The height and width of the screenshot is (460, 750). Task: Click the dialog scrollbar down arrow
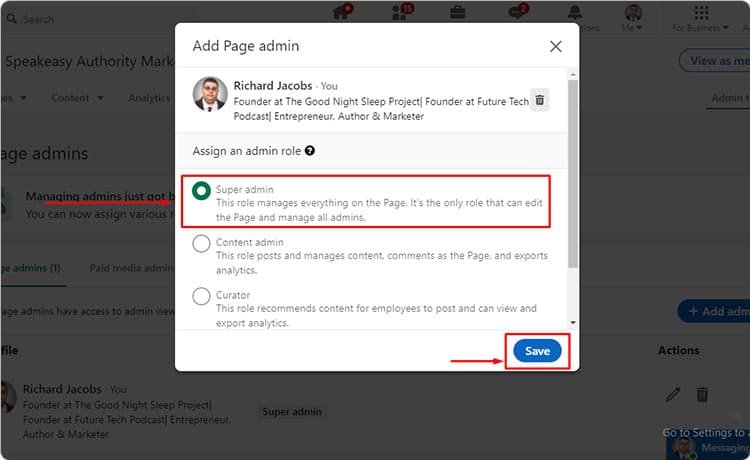573,323
